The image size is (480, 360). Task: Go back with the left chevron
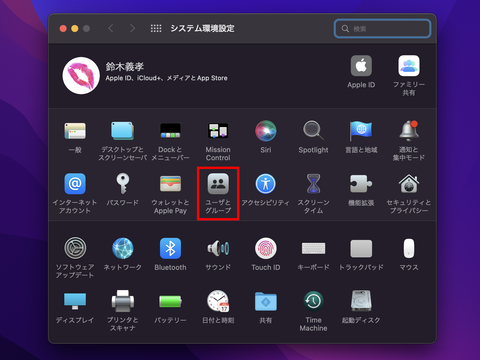(x=111, y=28)
